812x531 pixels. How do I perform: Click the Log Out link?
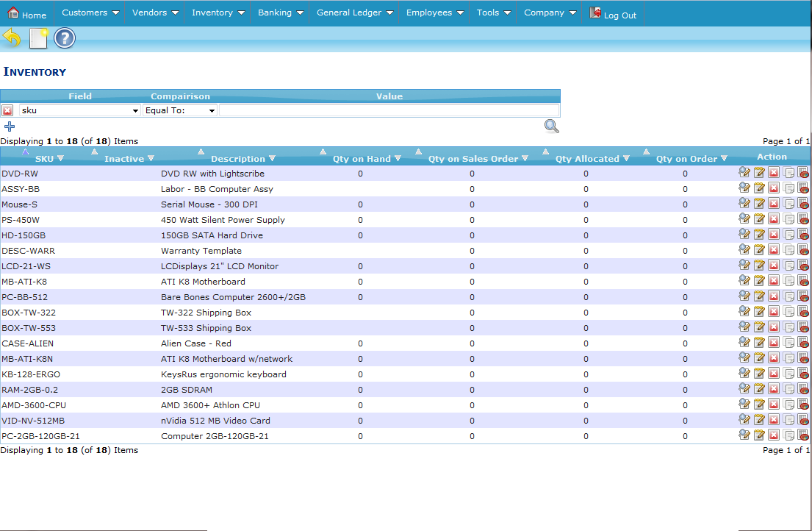pyautogui.click(x=619, y=15)
